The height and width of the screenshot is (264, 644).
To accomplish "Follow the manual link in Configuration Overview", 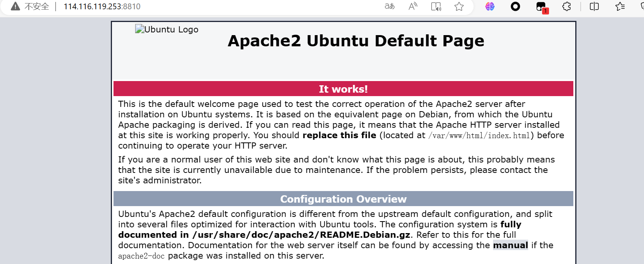I will click(x=510, y=245).
